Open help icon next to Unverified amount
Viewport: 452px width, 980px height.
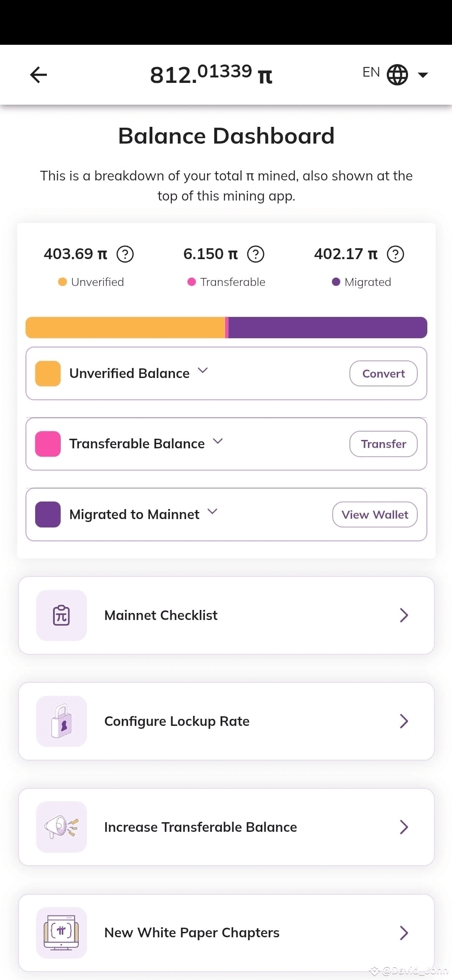point(125,254)
